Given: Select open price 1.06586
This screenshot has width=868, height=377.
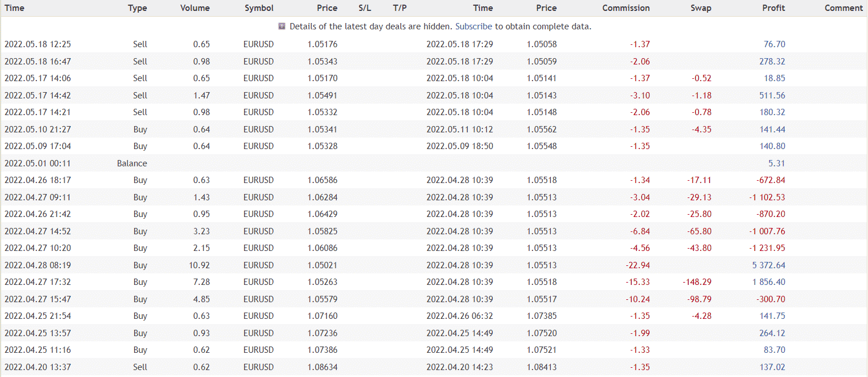Looking at the screenshot, I should coord(323,180).
